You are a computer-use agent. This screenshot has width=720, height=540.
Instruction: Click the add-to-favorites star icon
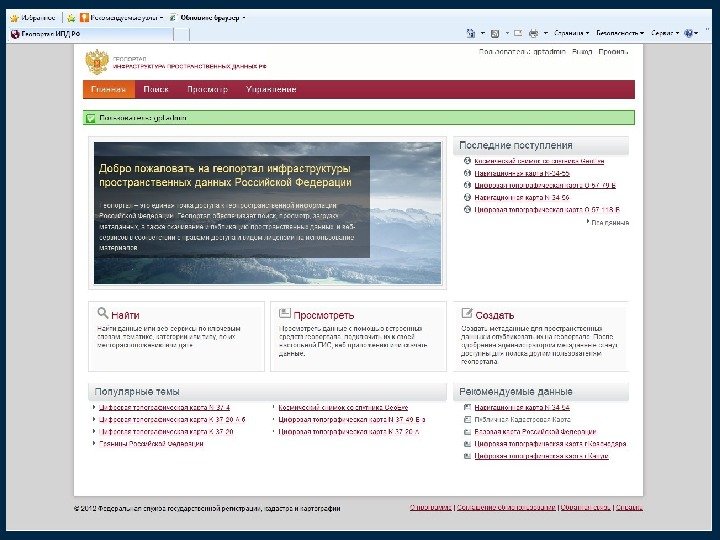coord(71,18)
